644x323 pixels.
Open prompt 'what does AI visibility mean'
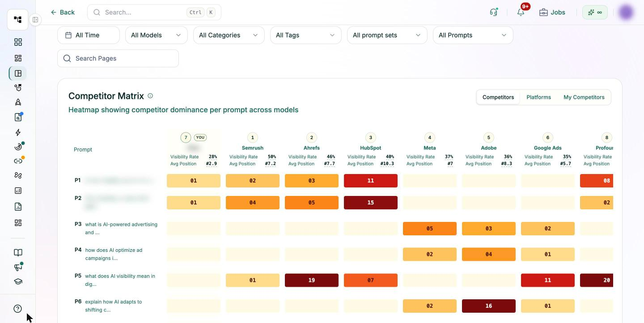click(120, 280)
